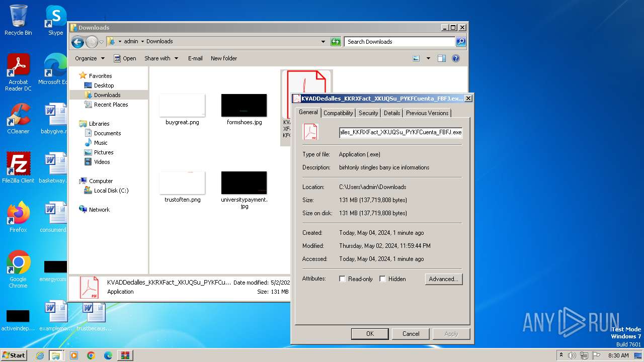Click E-mail in Explorer toolbar
The width and height of the screenshot is (644, 362).
point(195,58)
